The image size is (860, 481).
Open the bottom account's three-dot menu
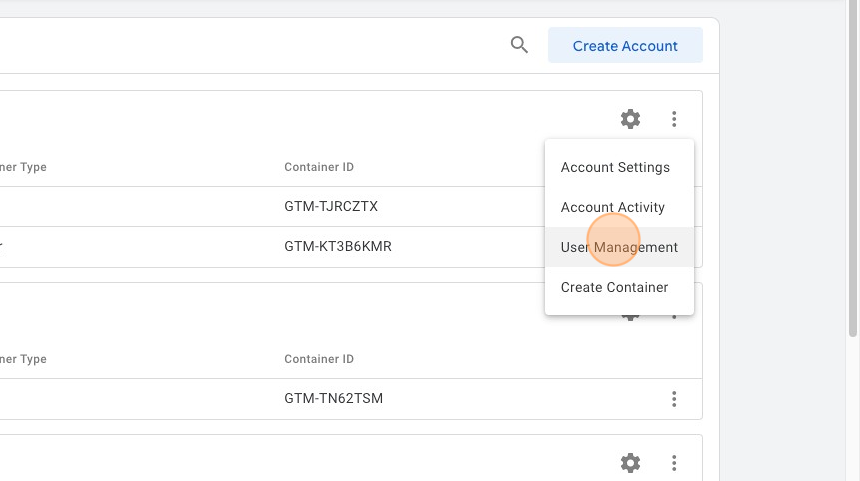point(674,463)
